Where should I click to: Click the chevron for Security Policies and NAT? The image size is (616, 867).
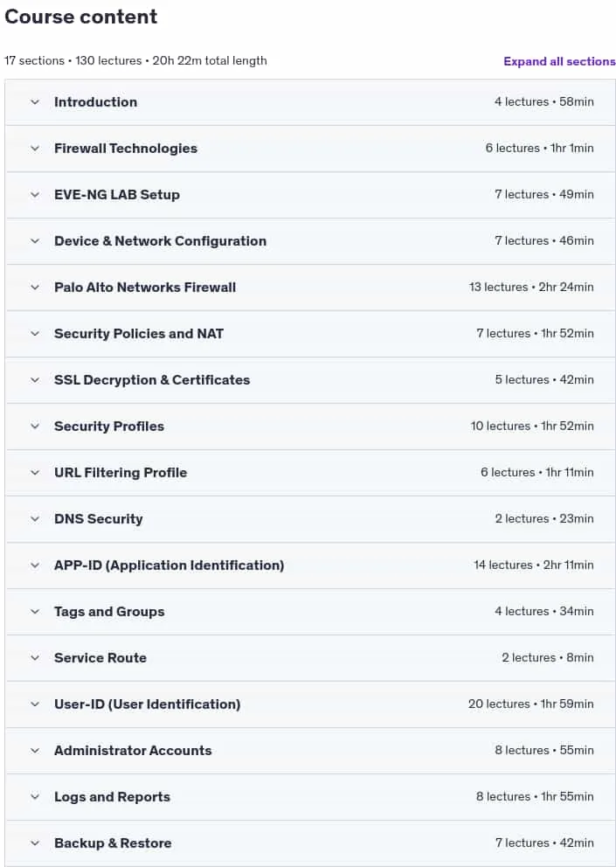click(x=35, y=334)
